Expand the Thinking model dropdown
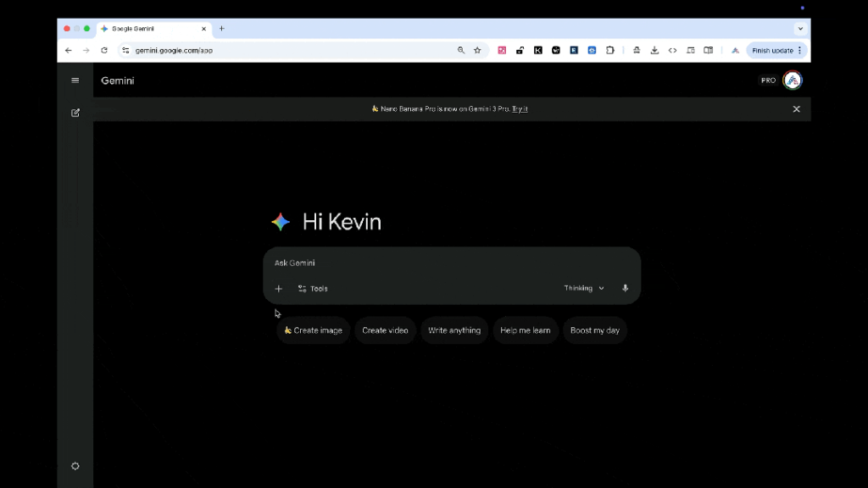The width and height of the screenshot is (868, 488). pos(584,288)
